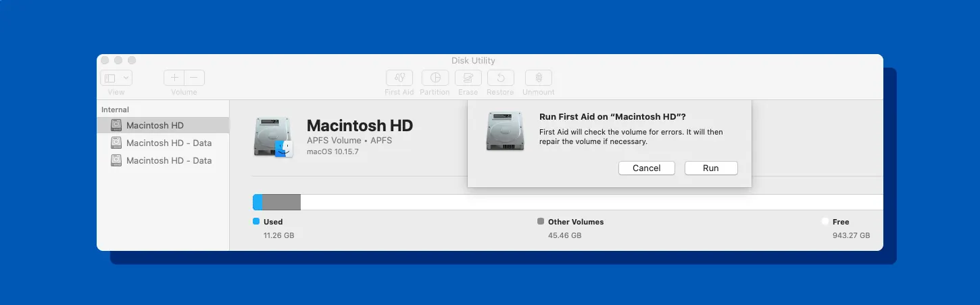
Task: Click the Disk Utility window title
Action: pyautogui.click(x=473, y=61)
